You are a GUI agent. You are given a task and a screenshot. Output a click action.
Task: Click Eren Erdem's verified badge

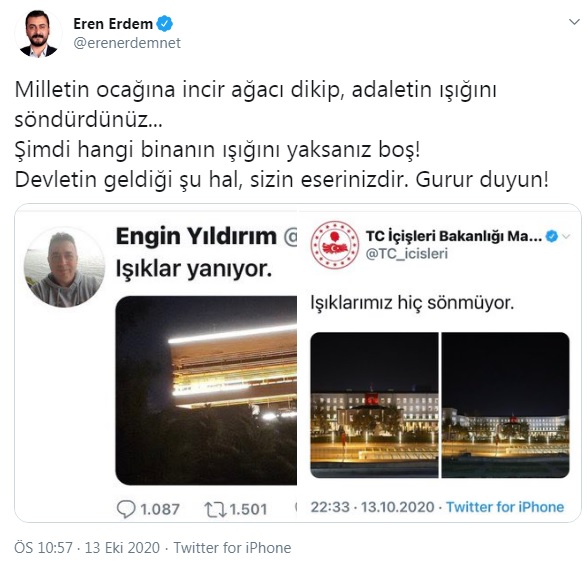(x=164, y=24)
